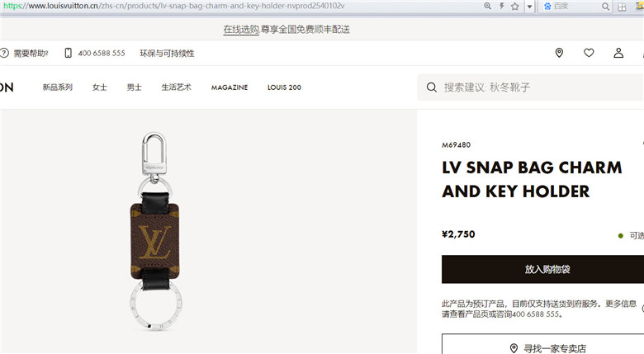644x354 pixels.
Task: Click the 放入购物袋 button
Action: [x=543, y=269]
